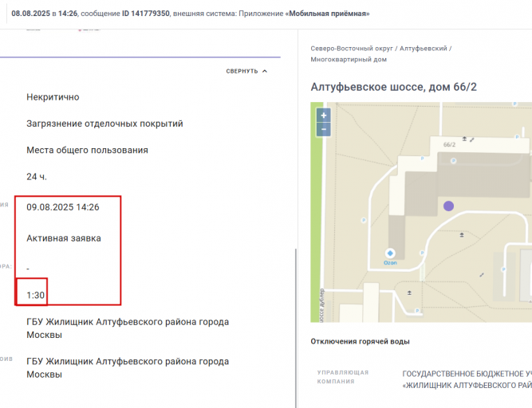Select УПРАВЛЯЮЩАЯ КОМПАНИЯ label
Image resolution: width=532 pixels, height=408 pixels.
point(343,377)
